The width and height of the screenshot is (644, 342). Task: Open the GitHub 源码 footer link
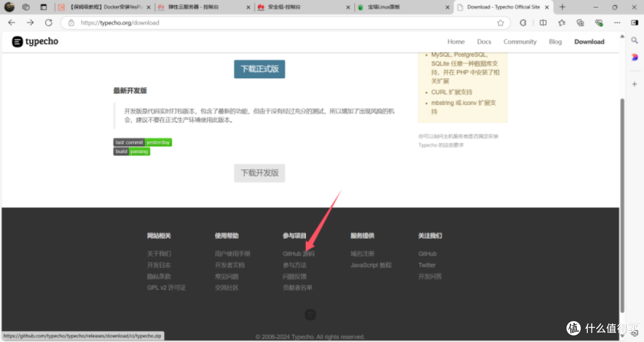299,254
